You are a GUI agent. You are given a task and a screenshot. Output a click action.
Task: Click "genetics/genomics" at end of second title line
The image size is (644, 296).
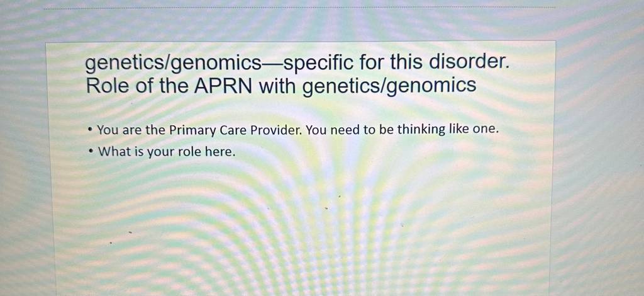tap(389, 87)
